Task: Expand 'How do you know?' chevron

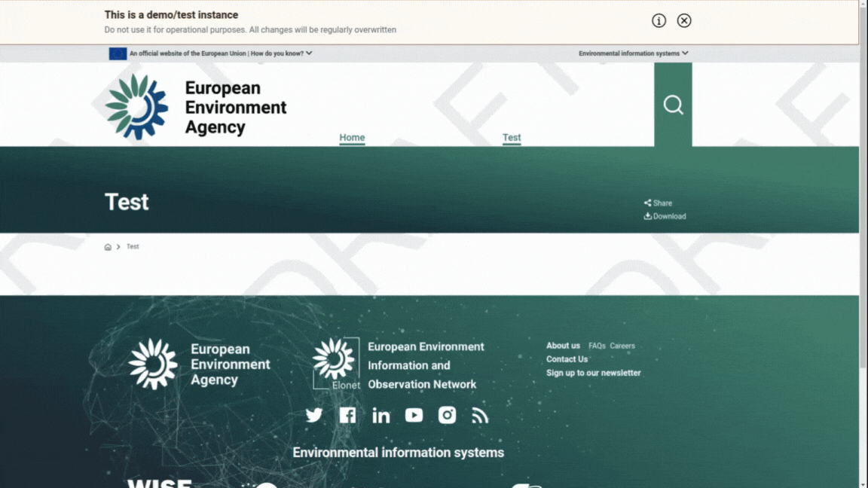Action: [309, 53]
